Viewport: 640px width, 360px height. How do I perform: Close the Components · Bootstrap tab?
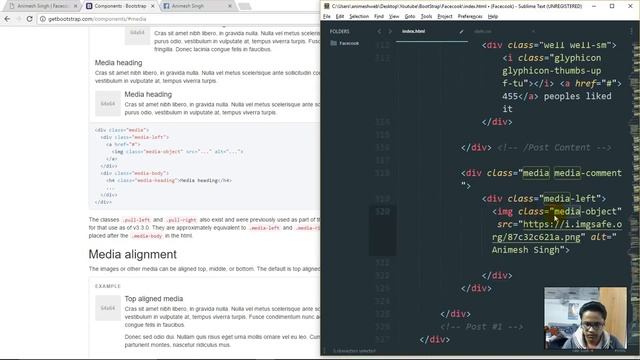point(153,6)
